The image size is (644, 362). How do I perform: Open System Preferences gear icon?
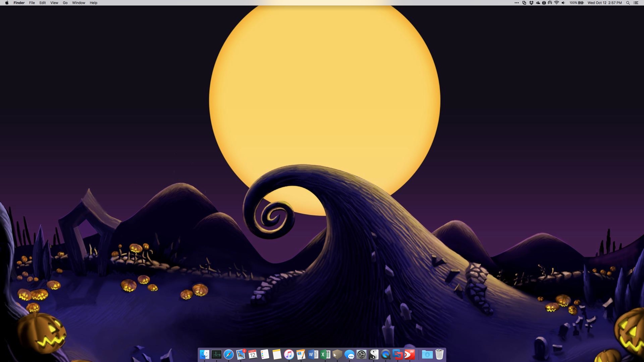361,355
